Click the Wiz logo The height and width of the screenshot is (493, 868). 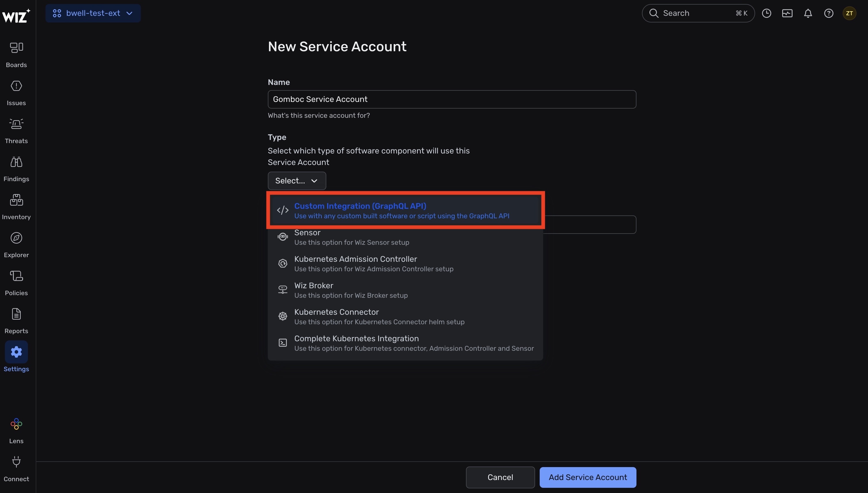point(16,16)
